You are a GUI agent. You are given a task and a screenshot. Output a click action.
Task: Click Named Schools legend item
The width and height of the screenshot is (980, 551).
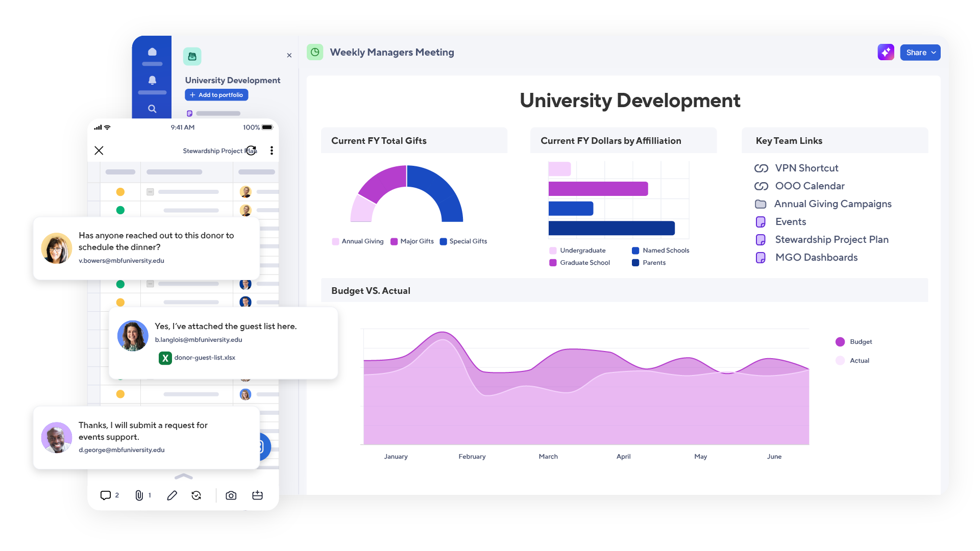click(x=660, y=251)
